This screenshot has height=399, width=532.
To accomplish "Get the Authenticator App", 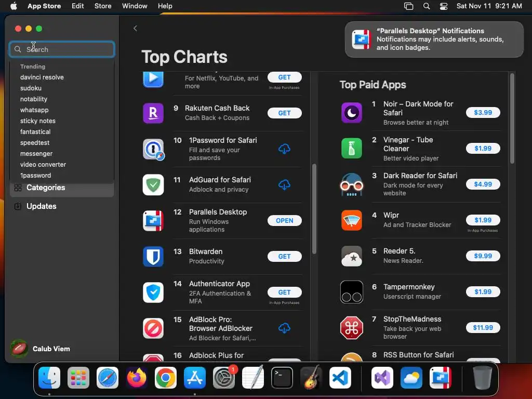I will tap(284, 292).
